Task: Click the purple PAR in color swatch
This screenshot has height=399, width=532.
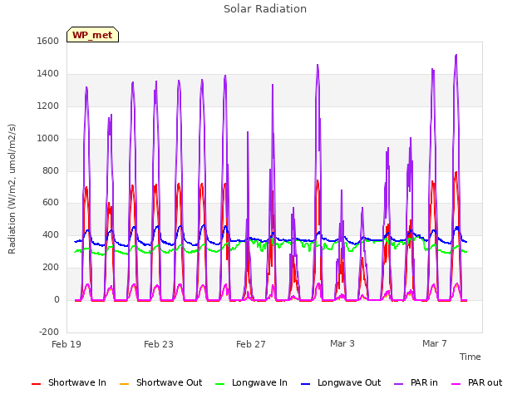Action: (x=399, y=384)
